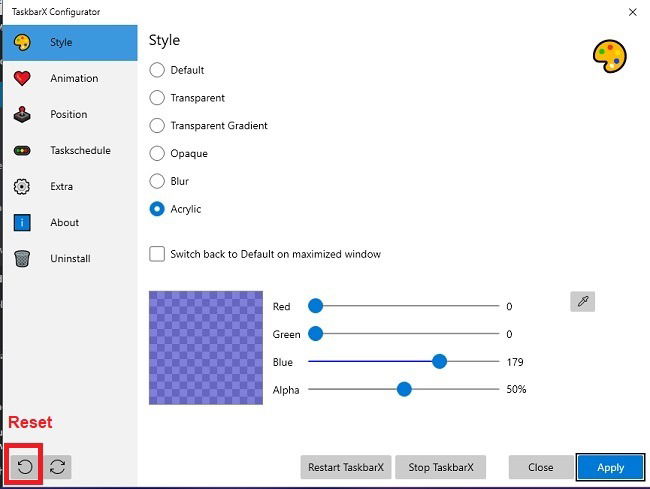The image size is (650, 489).
Task: Click the Alpha slider handle
Action: click(x=404, y=389)
